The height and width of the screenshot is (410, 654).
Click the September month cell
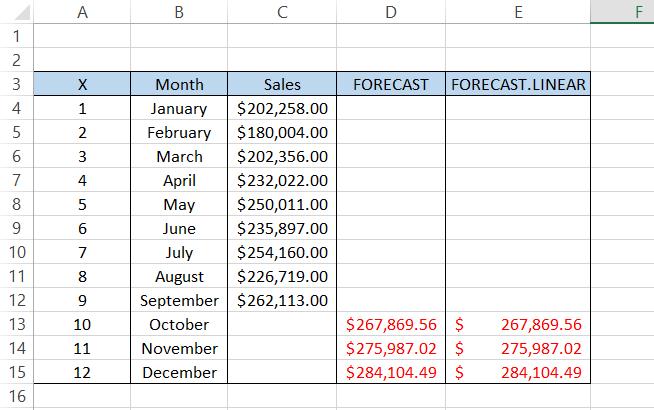179,300
